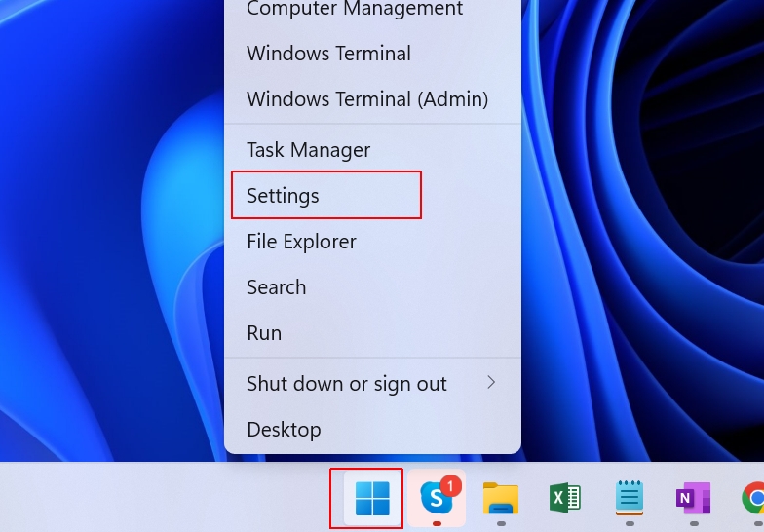Open Windows Terminal (Admin)

pyautogui.click(x=372, y=99)
